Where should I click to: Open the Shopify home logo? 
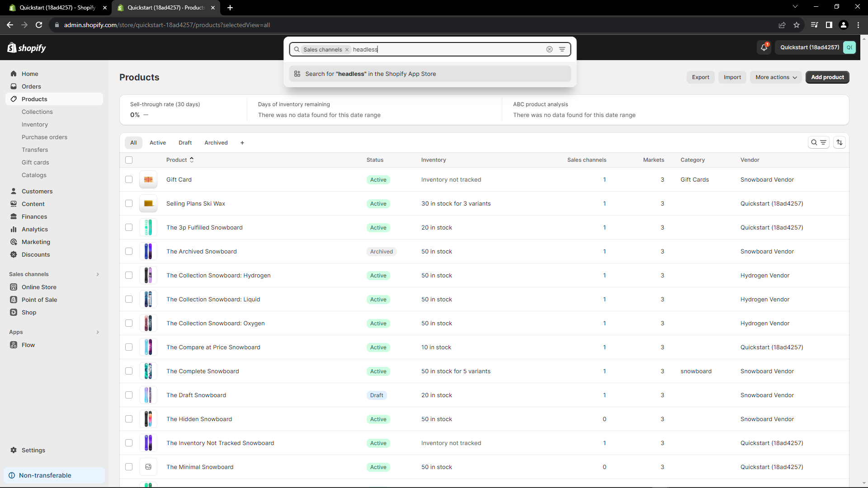pos(26,47)
